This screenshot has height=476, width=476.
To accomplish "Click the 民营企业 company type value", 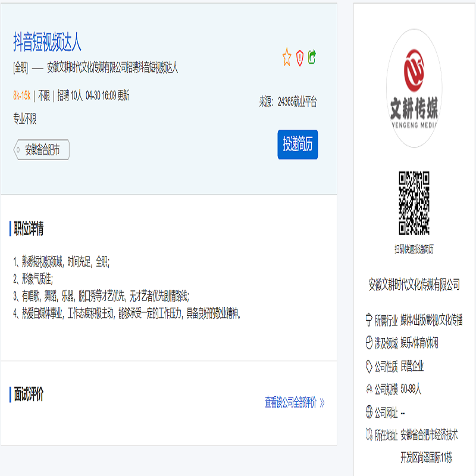I will pyautogui.click(x=412, y=367).
